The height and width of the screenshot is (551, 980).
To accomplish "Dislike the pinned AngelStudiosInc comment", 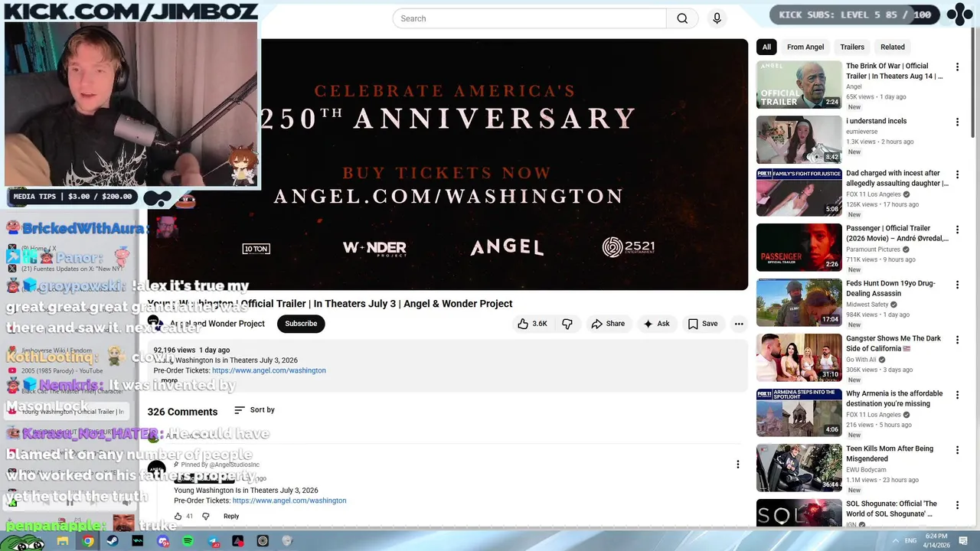I will click(205, 517).
